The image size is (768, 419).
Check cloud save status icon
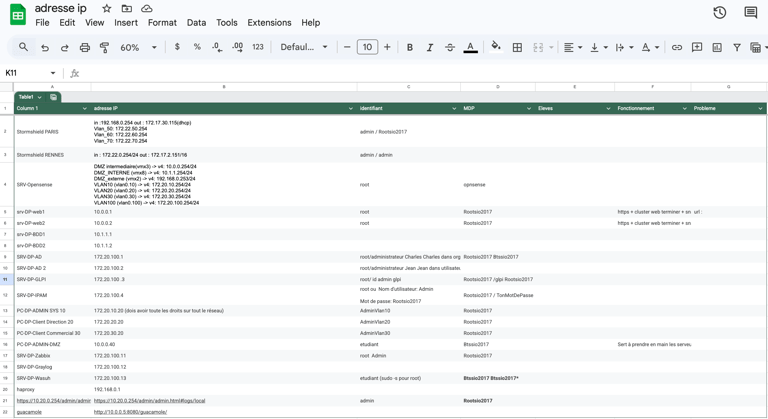146,8
